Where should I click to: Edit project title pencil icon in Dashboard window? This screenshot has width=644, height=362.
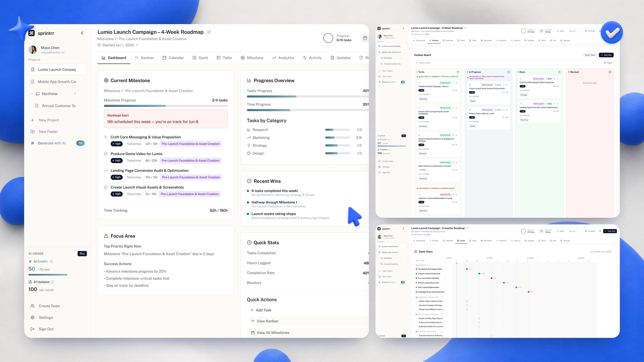click(209, 32)
